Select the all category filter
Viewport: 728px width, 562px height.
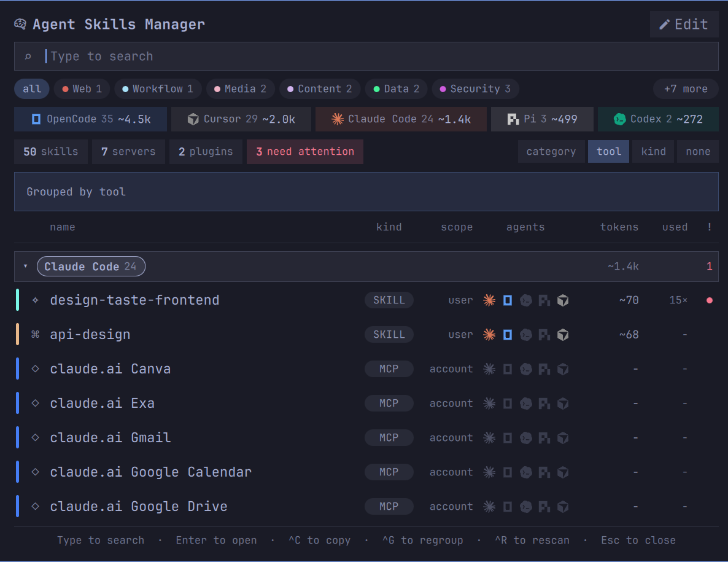point(32,88)
